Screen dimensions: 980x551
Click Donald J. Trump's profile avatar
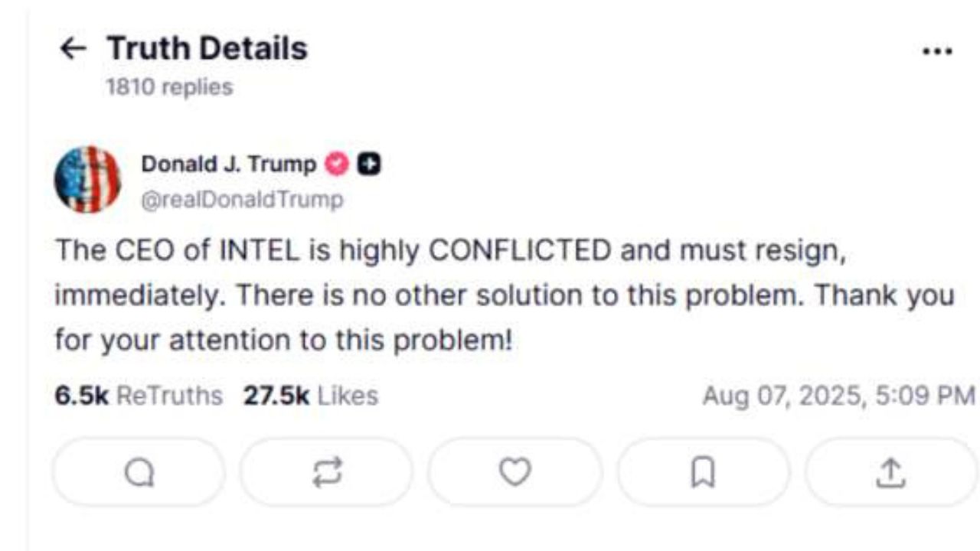pyautogui.click(x=87, y=179)
